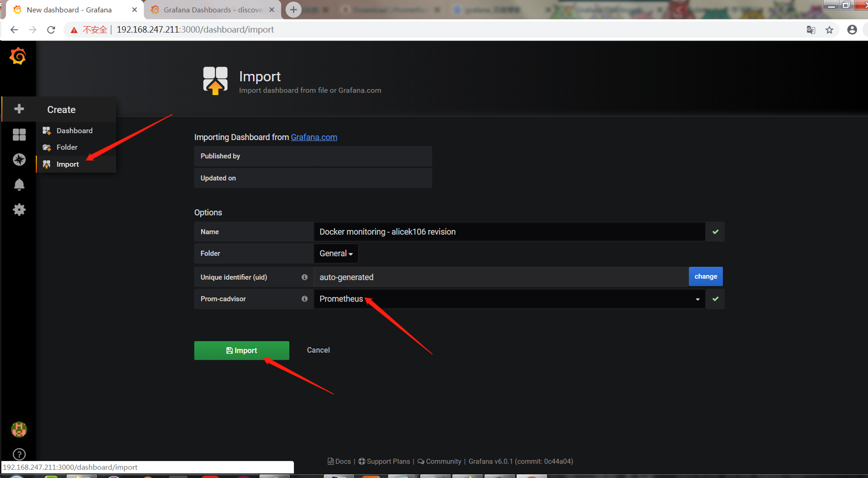868x478 pixels.
Task: Go forward in browser history
Action: click(33, 30)
